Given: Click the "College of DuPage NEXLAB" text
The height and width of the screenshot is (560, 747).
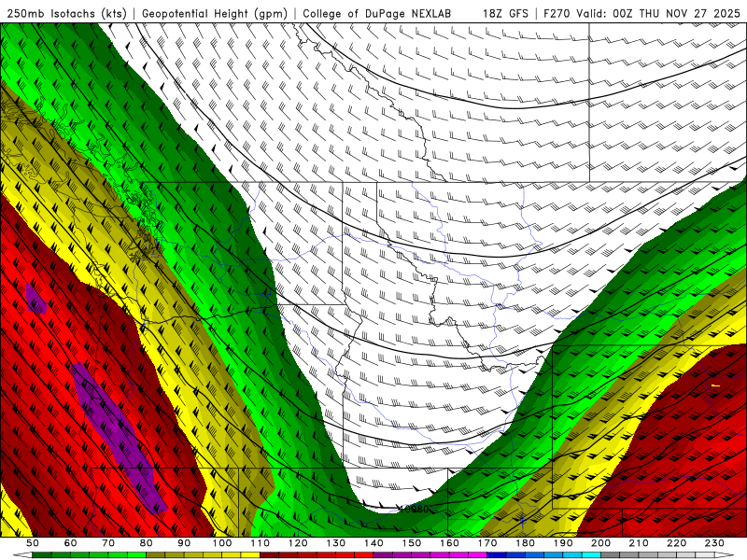Looking at the screenshot, I should tap(377, 13).
